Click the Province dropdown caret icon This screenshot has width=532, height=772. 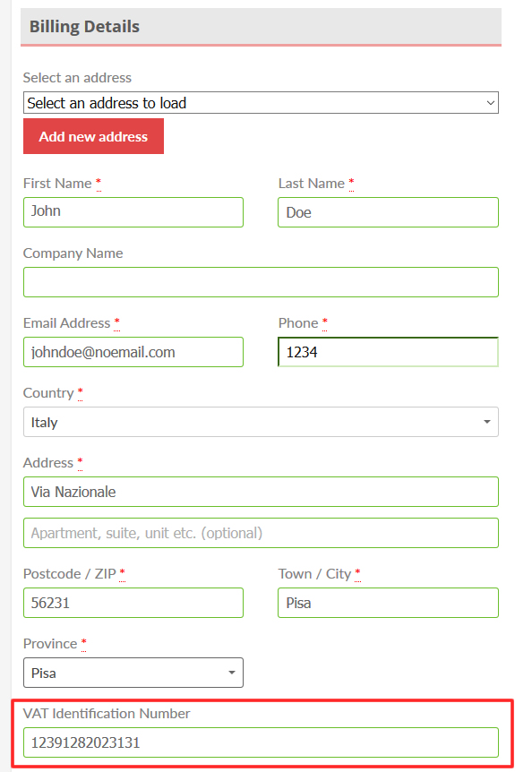(x=232, y=673)
